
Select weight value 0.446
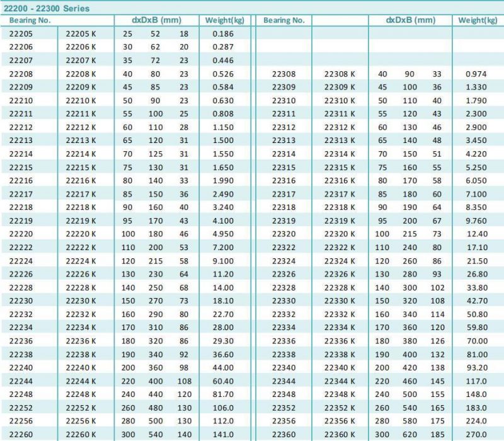[x=223, y=60]
